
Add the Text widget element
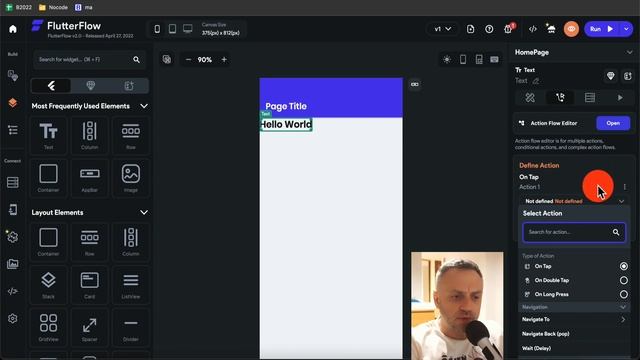point(48,135)
